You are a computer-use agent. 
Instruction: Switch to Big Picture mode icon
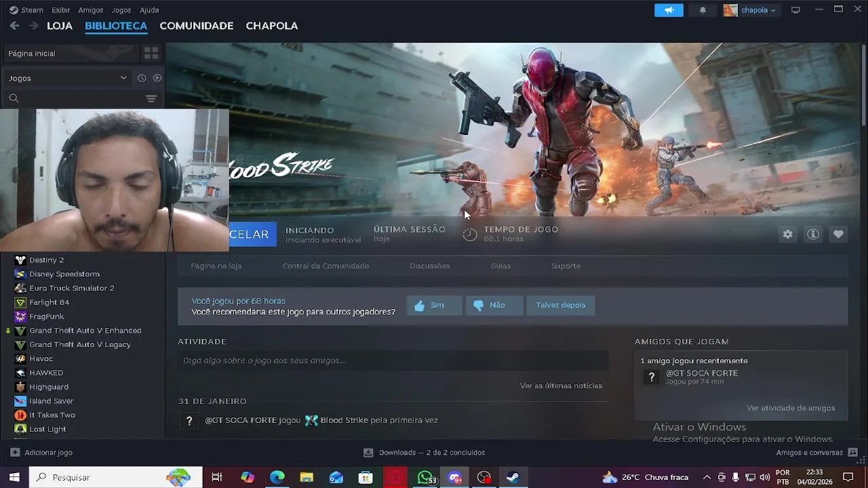(x=796, y=10)
